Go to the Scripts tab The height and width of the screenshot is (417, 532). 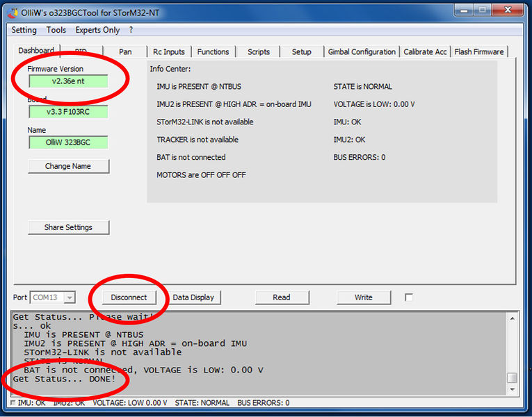point(259,52)
